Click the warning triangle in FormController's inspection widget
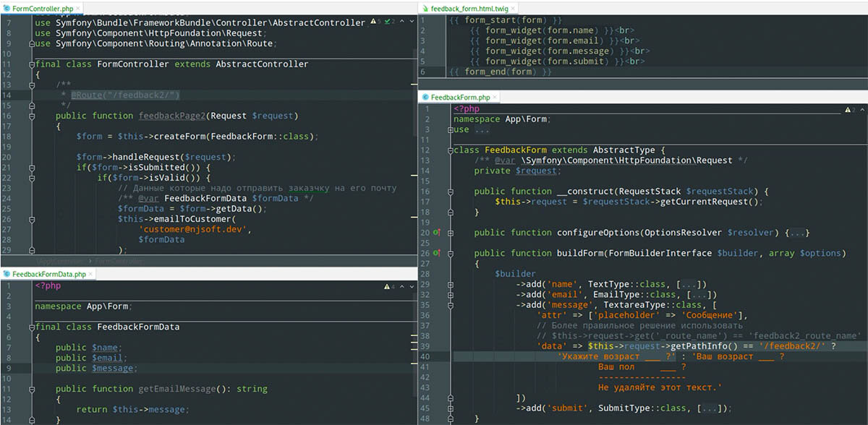The height and width of the screenshot is (425, 868). 373,21
